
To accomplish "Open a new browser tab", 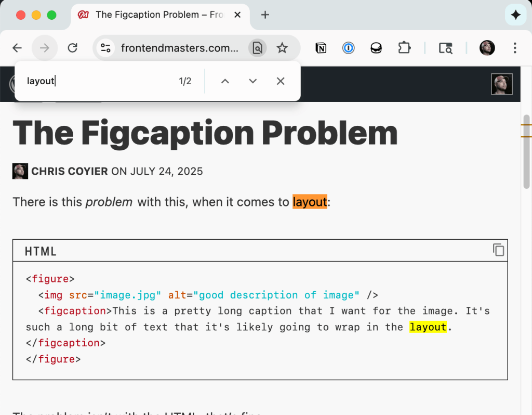I will (265, 15).
